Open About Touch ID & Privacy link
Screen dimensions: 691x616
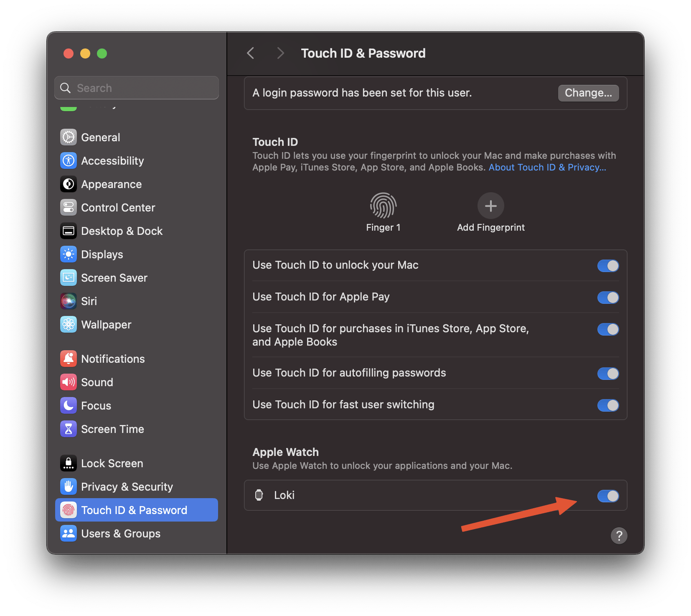tap(547, 167)
